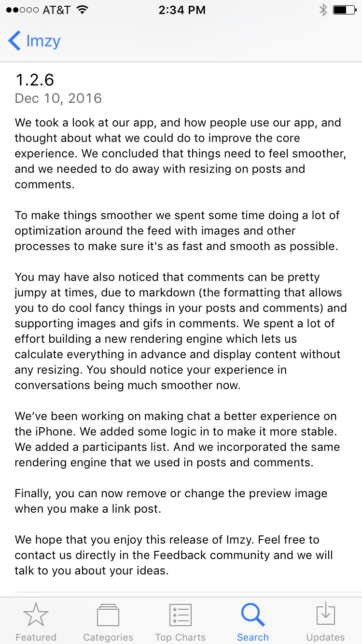Tap the AT&T carrier signal dots
The width and height of the screenshot is (362, 644).
click(x=22, y=10)
